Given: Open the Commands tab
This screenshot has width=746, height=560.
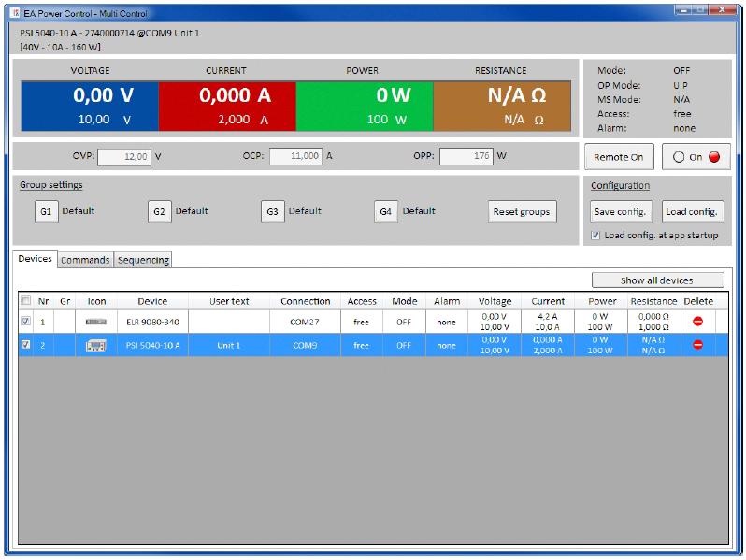Looking at the screenshot, I should [85, 260].
